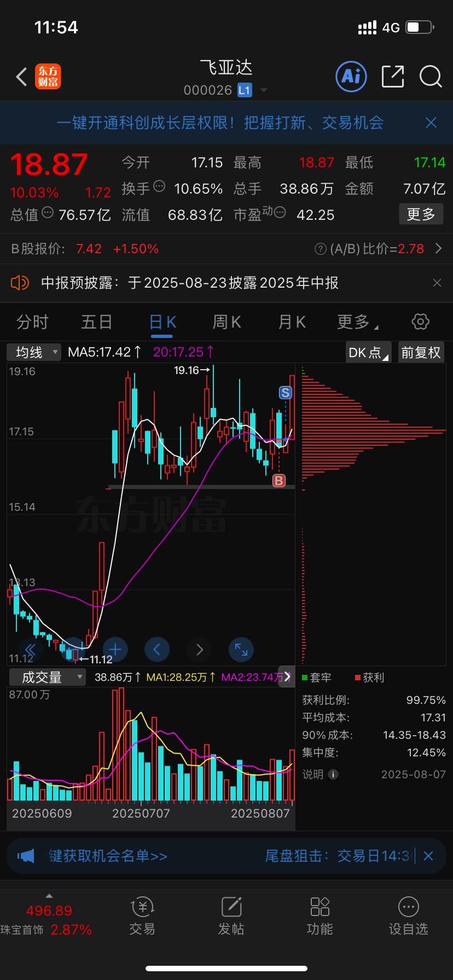This screenshot has width=453, height=980.
Task: Toggle the 前复权 adjustment button
Action: [421, 352]
